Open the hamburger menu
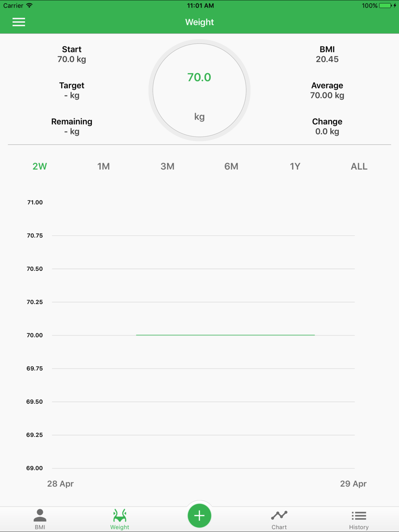The image size is (399, 532). 19,22
